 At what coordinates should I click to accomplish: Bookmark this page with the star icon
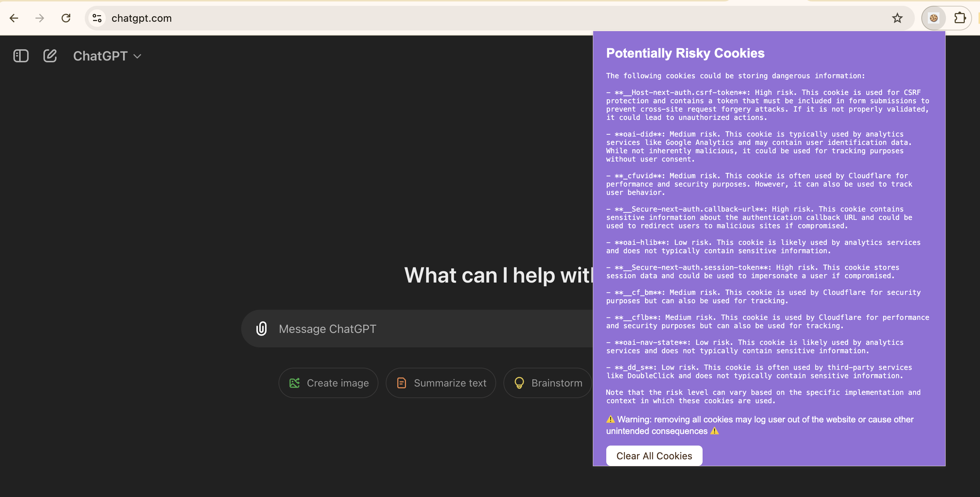pyautogui.click(x=897, y=18)
